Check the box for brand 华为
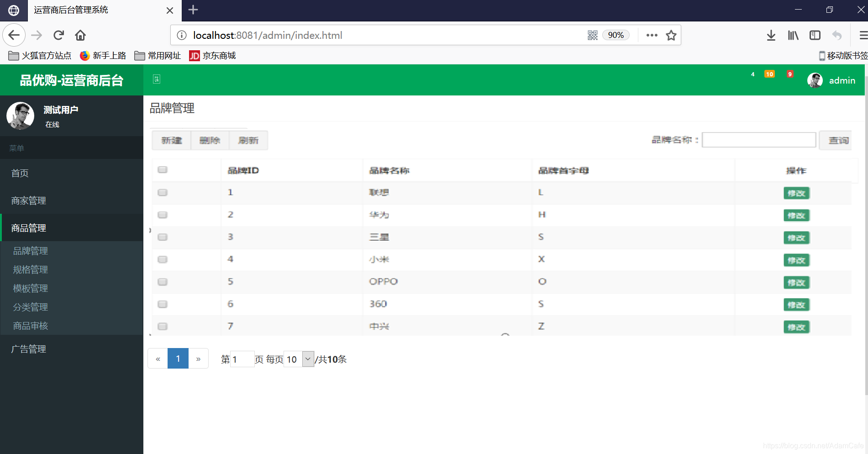 (163, 215)
